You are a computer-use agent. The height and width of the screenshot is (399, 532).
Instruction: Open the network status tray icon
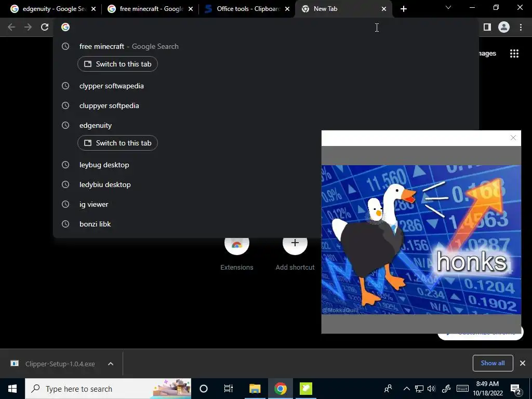click(419, 389)
